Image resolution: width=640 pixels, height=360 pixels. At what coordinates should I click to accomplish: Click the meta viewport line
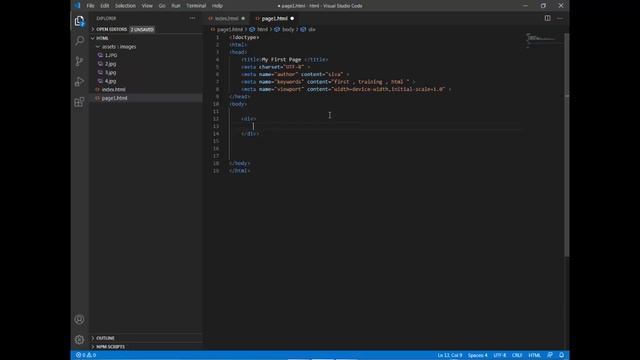point(346,89)
